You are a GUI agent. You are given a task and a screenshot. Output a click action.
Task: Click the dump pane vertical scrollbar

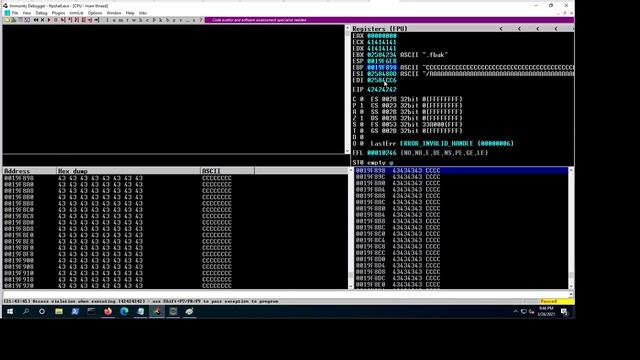point(351,229)
